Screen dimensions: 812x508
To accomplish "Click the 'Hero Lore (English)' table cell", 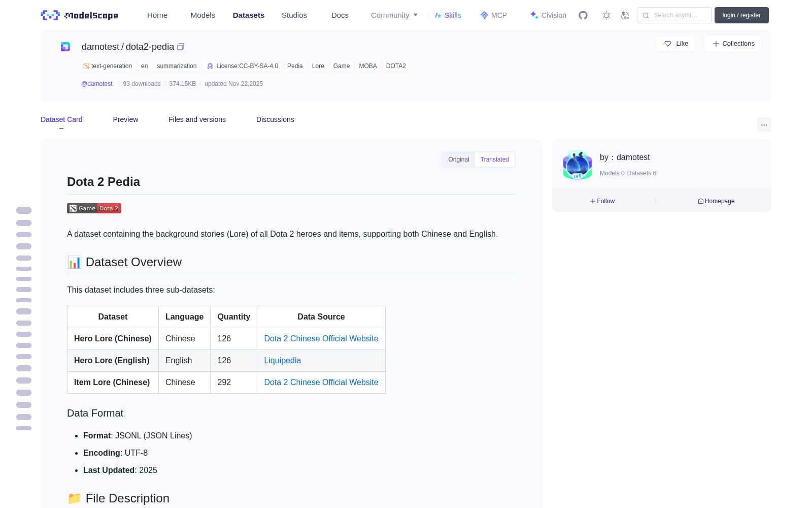I will click(x=113, y=361).
